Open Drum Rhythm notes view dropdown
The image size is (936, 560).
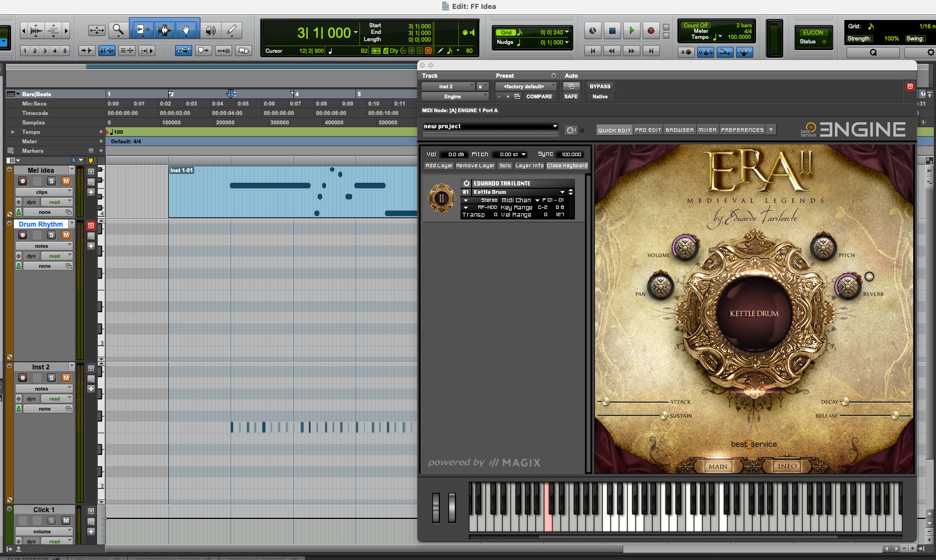pos(44,246)
